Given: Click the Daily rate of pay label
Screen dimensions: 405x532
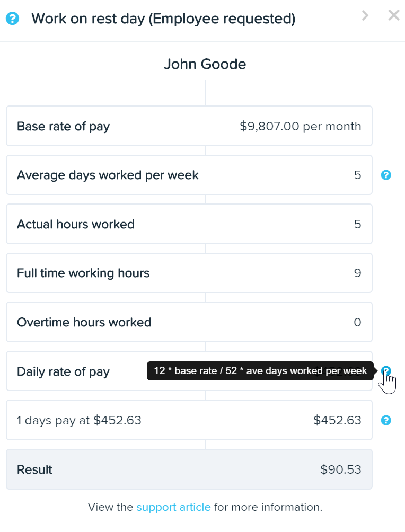Looking at the screenshot, I should 63,371.
